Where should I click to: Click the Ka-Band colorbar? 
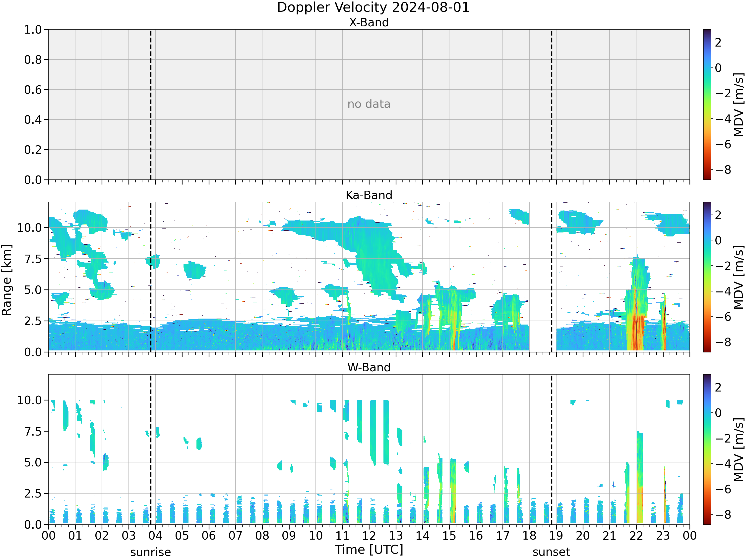(707, 277)
